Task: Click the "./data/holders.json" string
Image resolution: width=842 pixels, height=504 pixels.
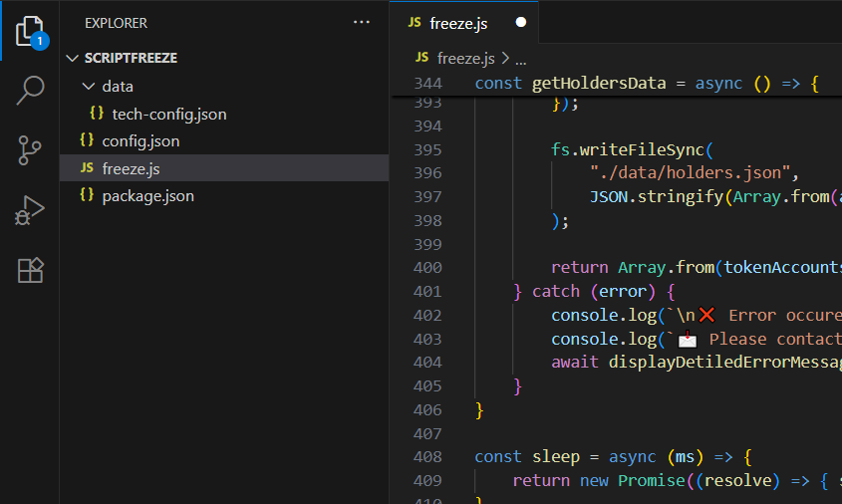Action: [690, 173]
